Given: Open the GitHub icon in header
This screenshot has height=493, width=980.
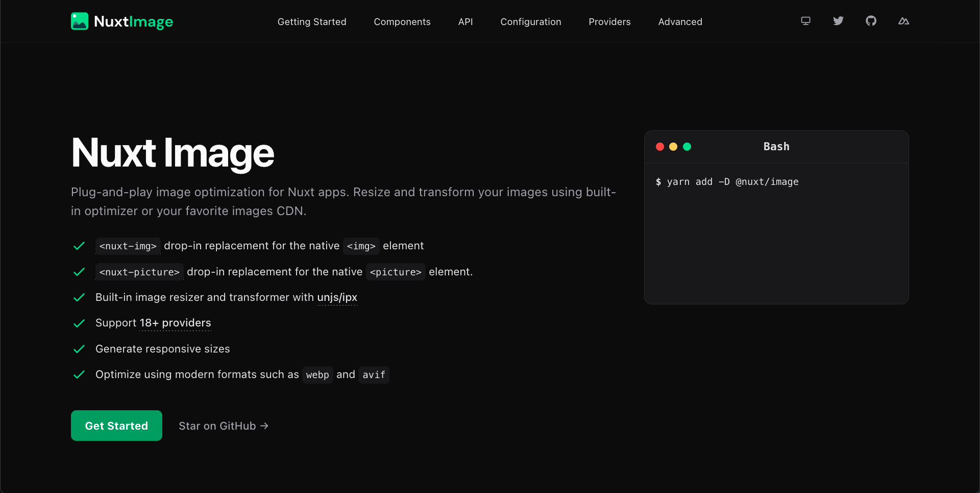Looking at the screenshot, I should pos(871,21).
